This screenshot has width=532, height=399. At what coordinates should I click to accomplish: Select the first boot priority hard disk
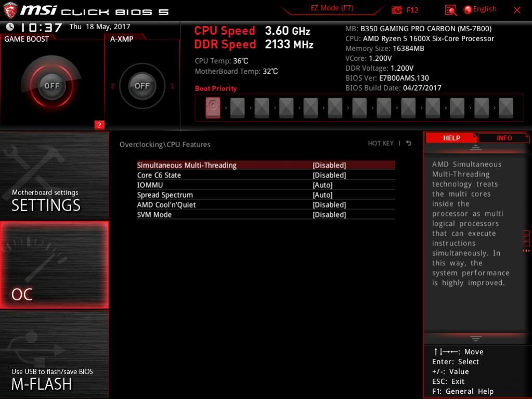[213, 108]
